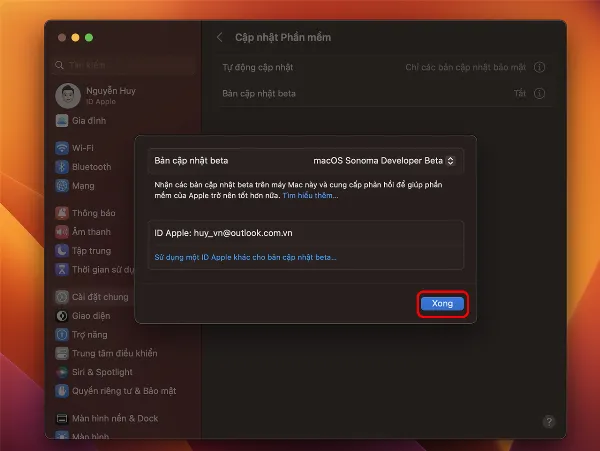The image size is (600, 451).
Task: Open the Tìm hiểu thêm link
Action: point(310,195)
